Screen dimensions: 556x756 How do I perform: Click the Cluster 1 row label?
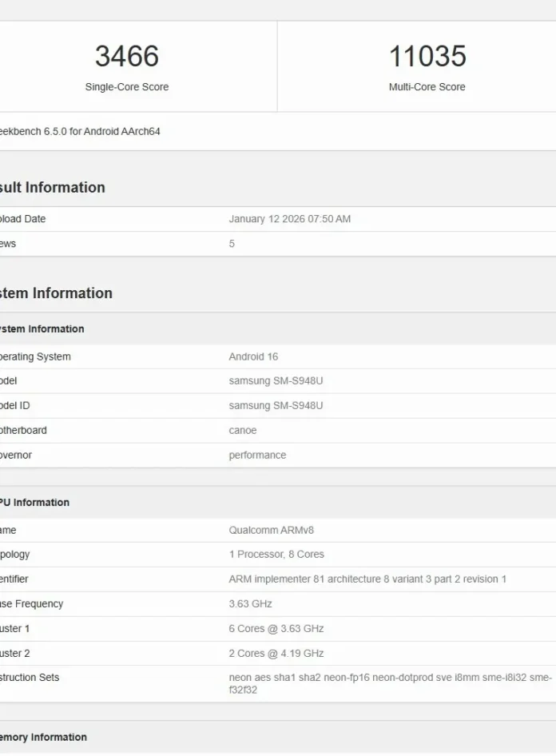click(x=15, y=629)
